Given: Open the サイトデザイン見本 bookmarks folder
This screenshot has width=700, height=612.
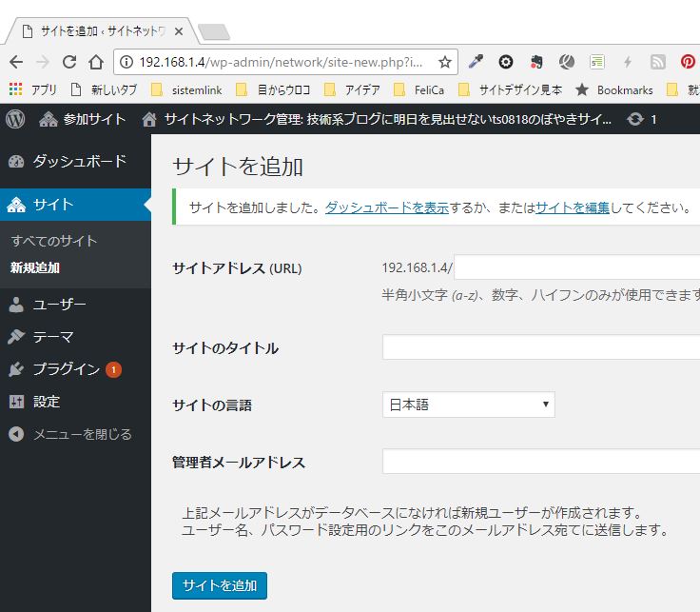Looking at the screenshot, I should [x=511, y=89].
